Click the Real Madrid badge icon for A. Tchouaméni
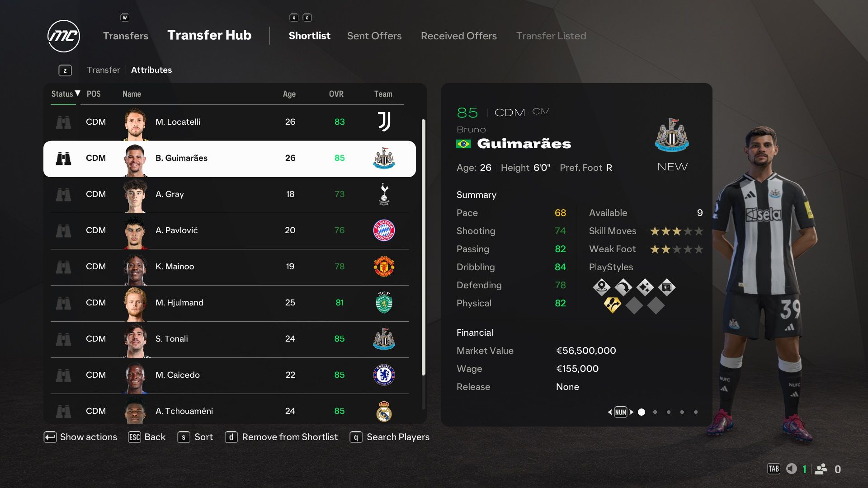This screenshot has height=488, width=868. (x=383, y=411)
